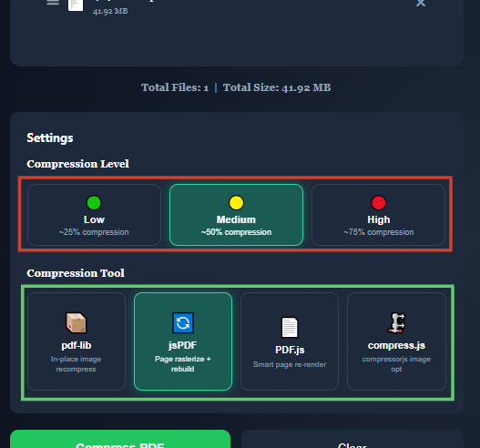Viewport: 480px width, 448px height.
Task: Click the file reorder handle lines
Action: 53,3
